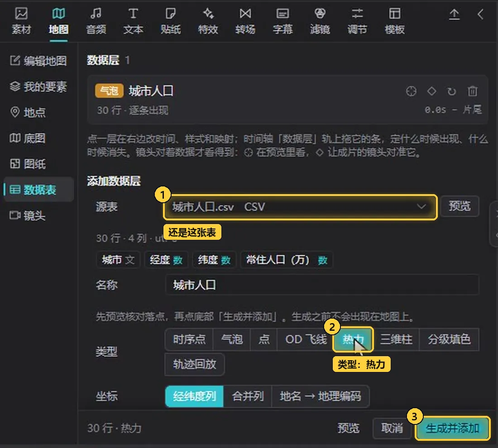The width and height of the screenshot is (498, 448).
Task: Open 我的要素 in the sidebar
Action: click(38, 86)
